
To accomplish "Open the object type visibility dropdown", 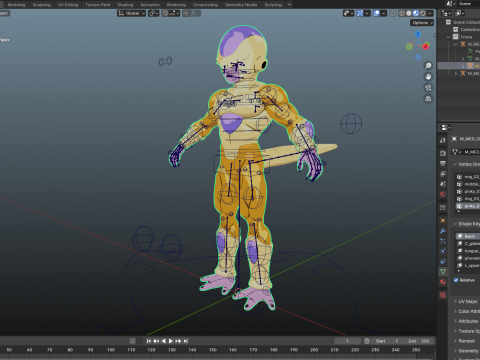I will pyautogui.click(x=348, y=13).
